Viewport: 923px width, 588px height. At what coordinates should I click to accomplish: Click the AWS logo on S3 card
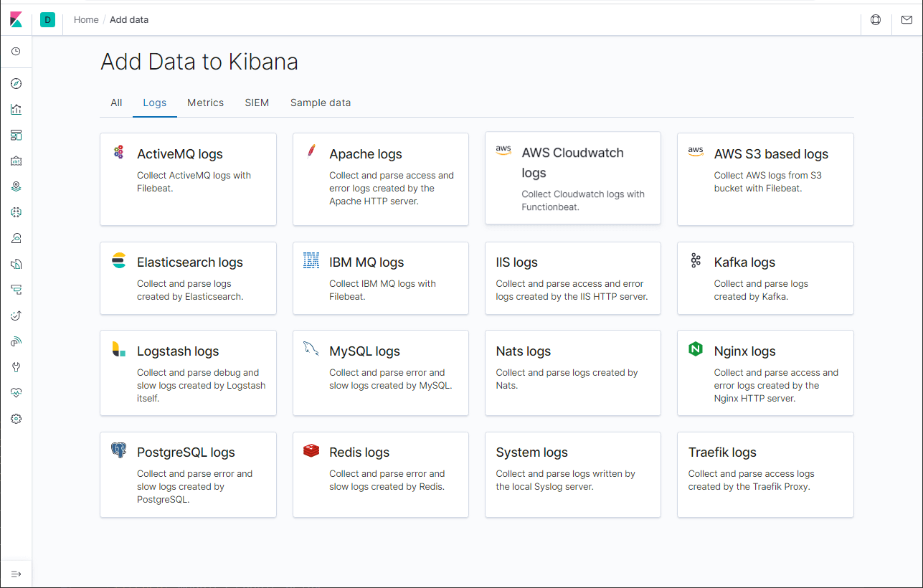(x=696, y=151)
